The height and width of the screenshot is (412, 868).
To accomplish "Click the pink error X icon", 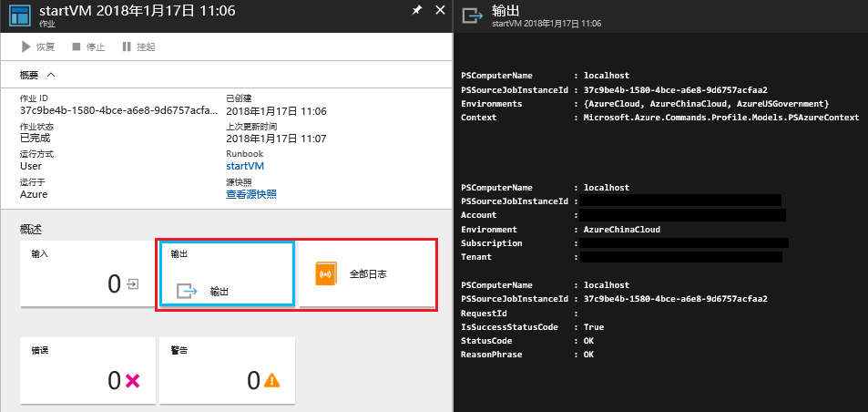I will (x=133, y=381).
